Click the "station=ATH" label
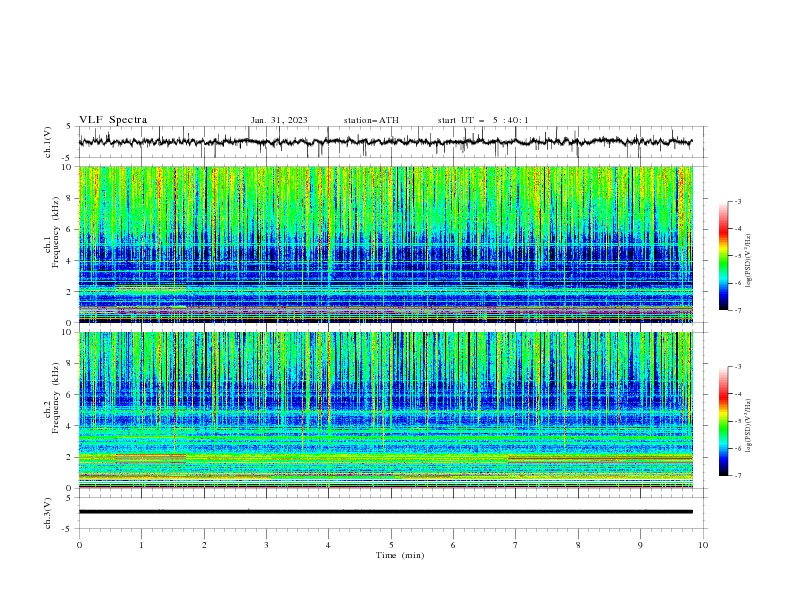Image resolution: width=792 pixels, height=612 pixels. coord(371,120)
